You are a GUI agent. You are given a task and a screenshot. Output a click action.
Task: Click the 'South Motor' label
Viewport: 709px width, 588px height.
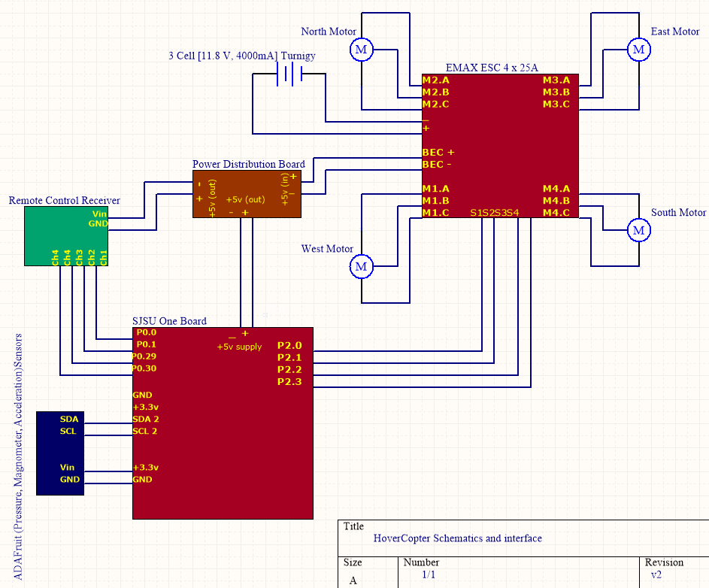[x=678, y=212]
